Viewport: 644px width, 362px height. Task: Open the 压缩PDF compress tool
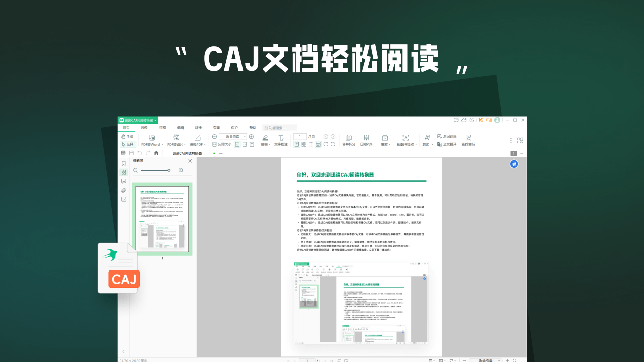[366, 140]
